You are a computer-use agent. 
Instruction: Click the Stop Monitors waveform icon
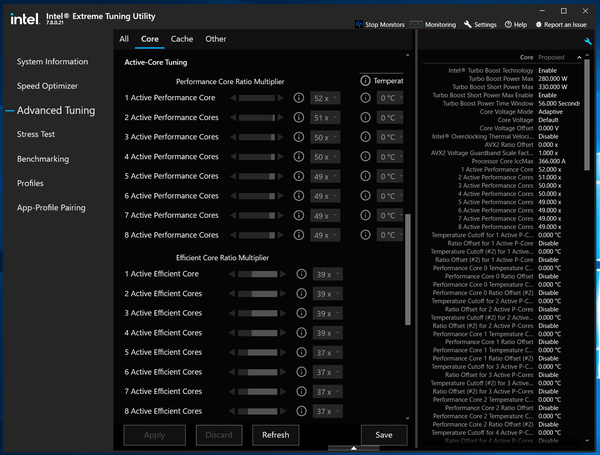[x=359, y=24]
